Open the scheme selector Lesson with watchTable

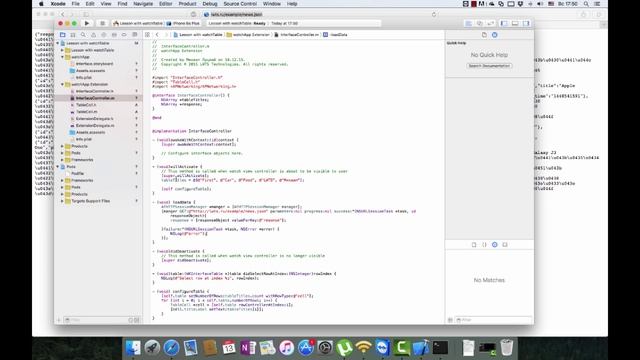pos(138,23)
